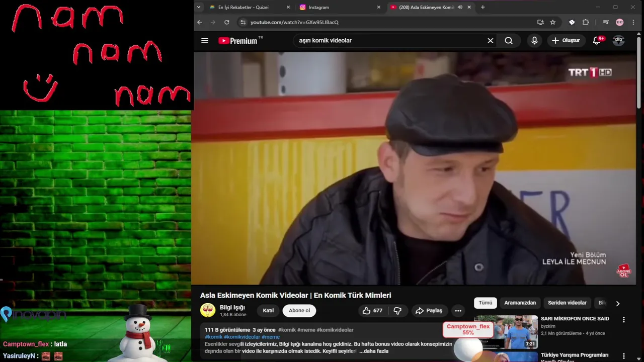Close the Instagram tab
644x362 pixels.
coord(379,7)
